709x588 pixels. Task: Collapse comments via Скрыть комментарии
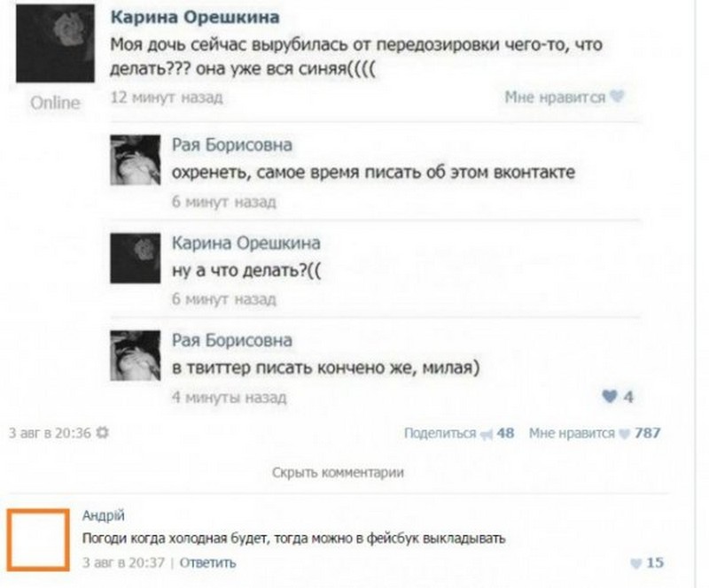tap(338, 473)
